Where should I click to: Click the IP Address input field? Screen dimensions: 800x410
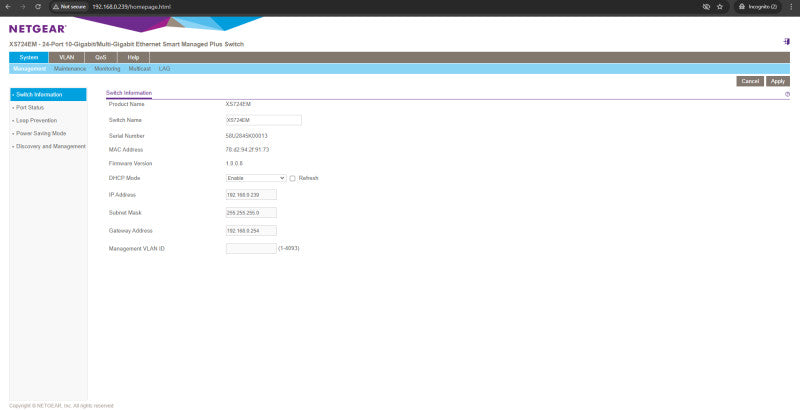[x=251, y=195]
